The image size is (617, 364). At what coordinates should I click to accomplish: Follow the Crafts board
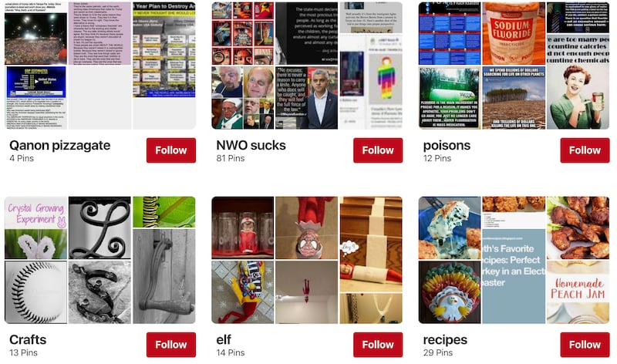(x=170, y=345)
